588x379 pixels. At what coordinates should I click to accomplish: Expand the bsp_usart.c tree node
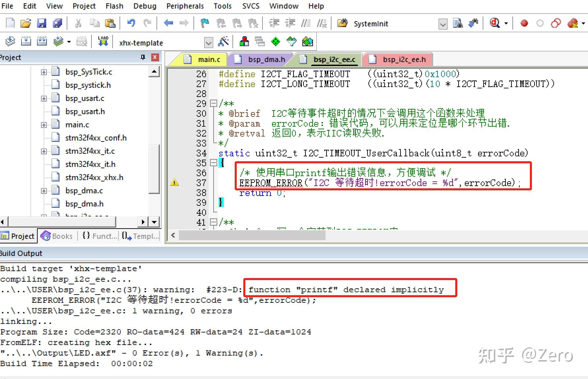(x=44, y=98)
